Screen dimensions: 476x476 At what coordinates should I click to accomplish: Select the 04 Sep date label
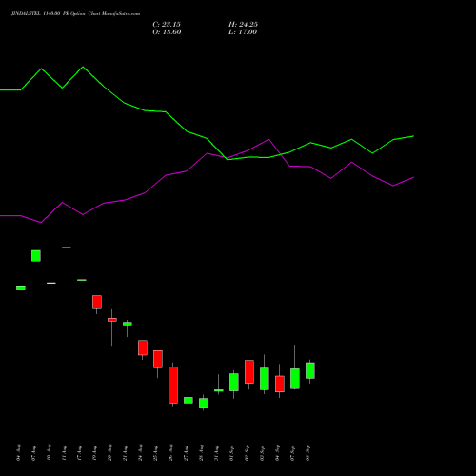click(x=277, y=452)
